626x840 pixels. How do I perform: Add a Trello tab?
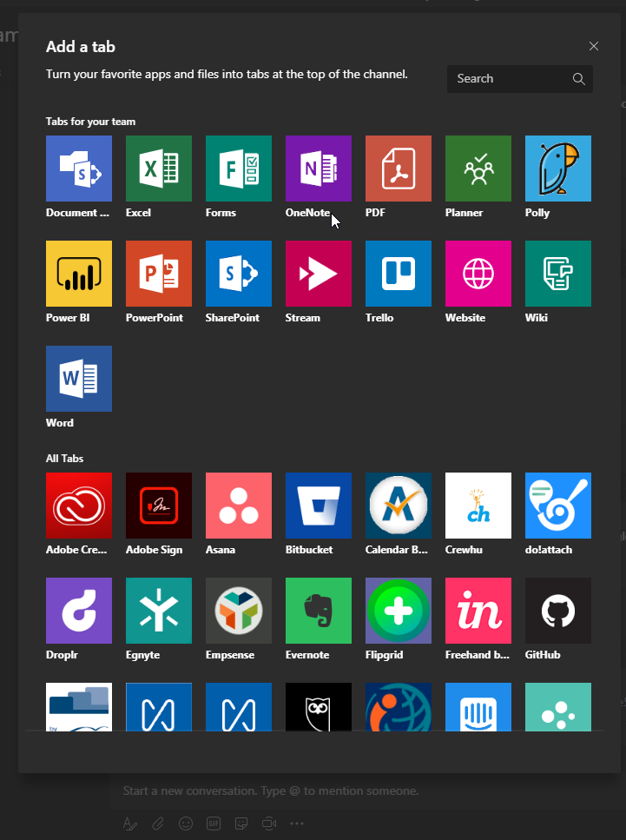(399, 274)
